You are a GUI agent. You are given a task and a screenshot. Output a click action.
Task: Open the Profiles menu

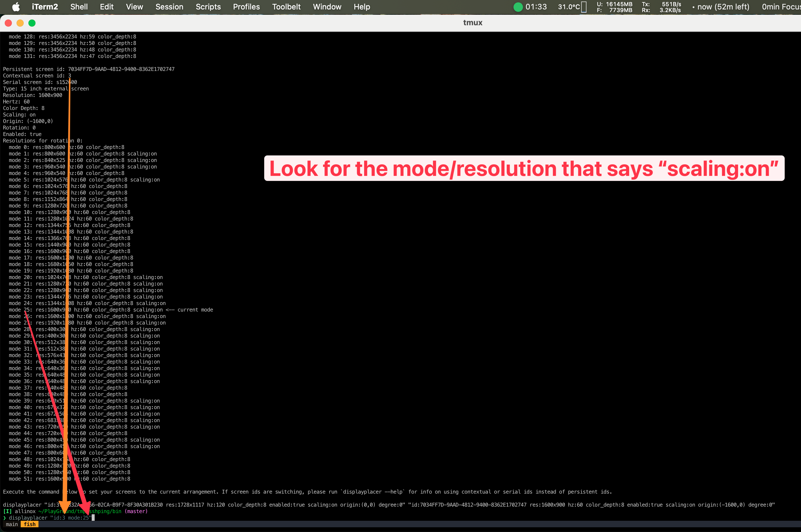coord(246,7)
